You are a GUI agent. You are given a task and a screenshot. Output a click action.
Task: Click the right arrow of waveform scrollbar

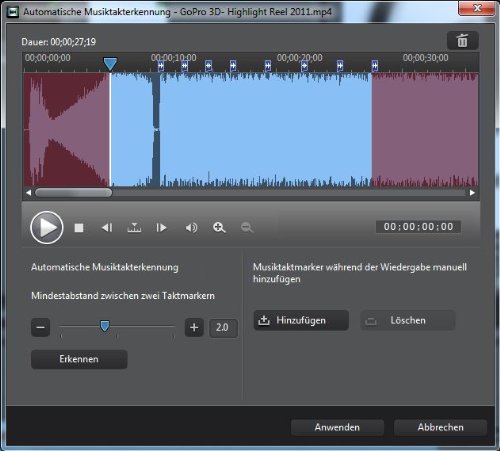pyautogui.click(x=472, y=193)
